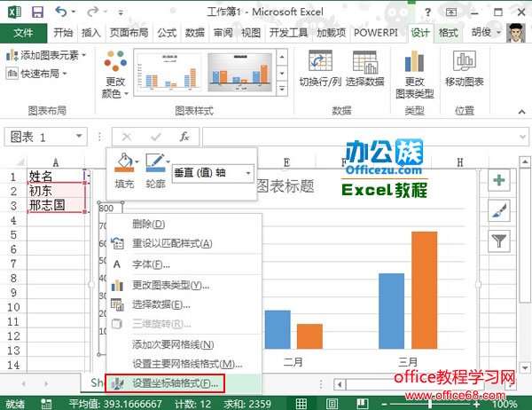Click Select Data in ribbon
The height and width of the screenshot is (410, 532).
pyautogui.click(x=365, y=68)
